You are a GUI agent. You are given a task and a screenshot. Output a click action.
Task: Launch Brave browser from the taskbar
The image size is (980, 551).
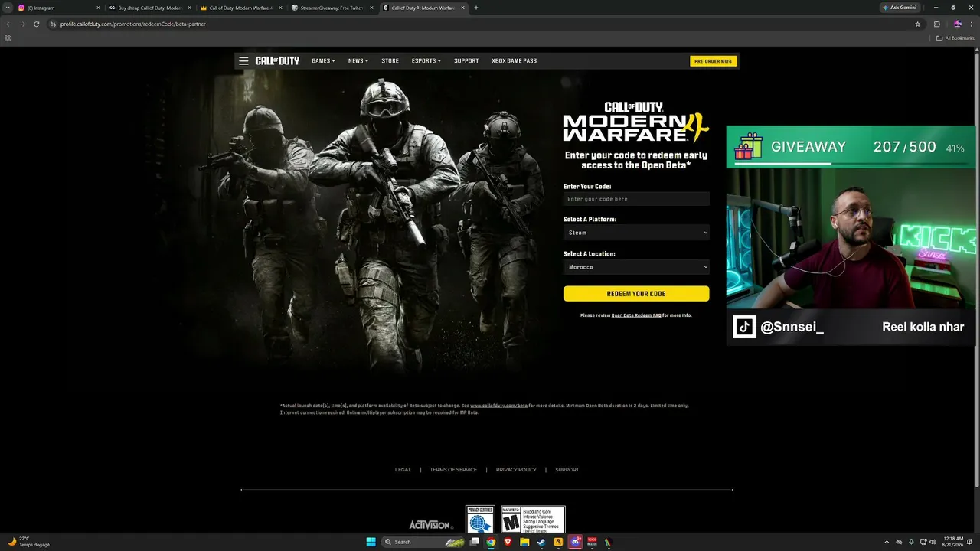(x=508, y=542)
